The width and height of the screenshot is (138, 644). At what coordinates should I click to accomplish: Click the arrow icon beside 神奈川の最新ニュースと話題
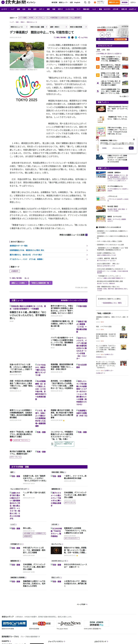86,235
